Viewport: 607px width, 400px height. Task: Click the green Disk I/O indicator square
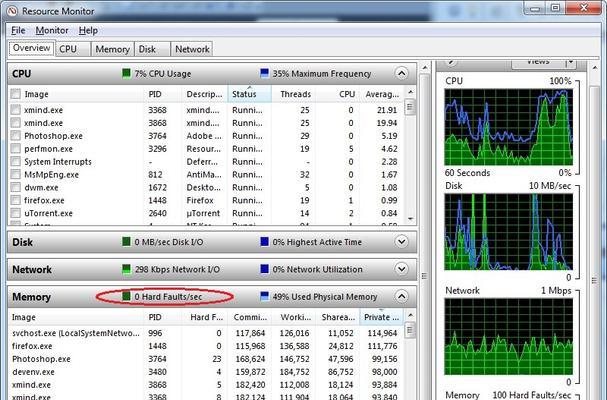pos(126,242)
